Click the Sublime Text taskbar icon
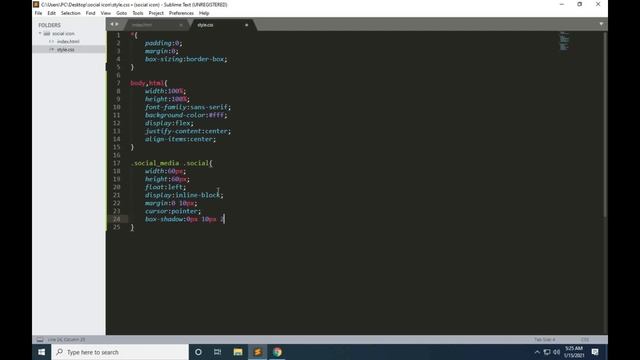The width and height of the screenshot is (640, 360). (x=258, y=352)
